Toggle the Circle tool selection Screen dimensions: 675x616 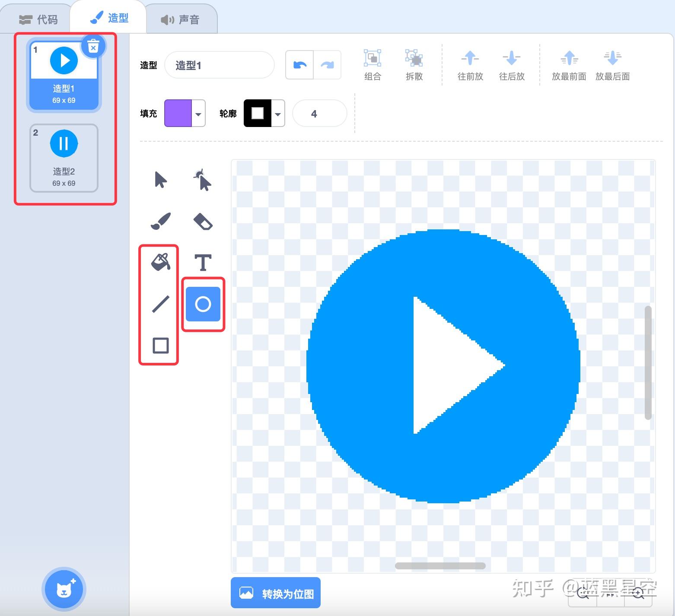[x=203, y=304]
